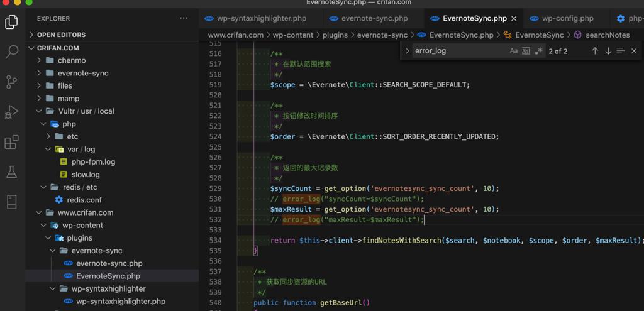
Task: Toggle Find in Selection
Action: pos(621,51)
